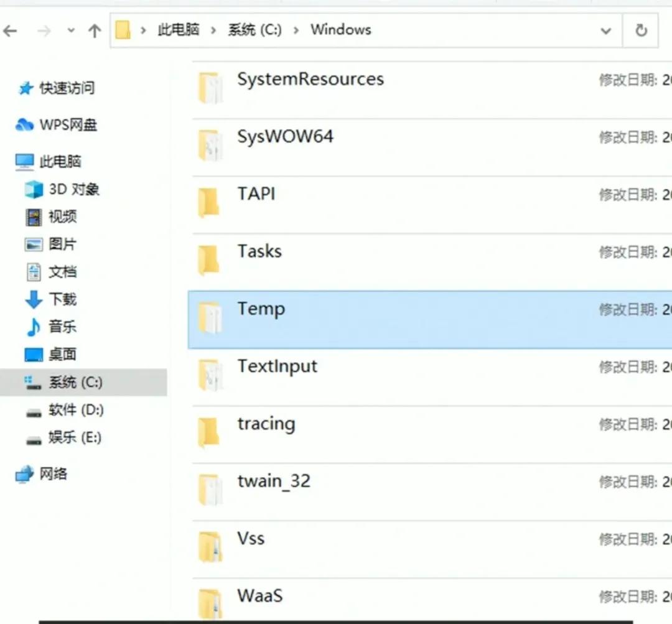672x624 pixels.
Task: Click the 音乐 music note icon
Action: [33, 326]
